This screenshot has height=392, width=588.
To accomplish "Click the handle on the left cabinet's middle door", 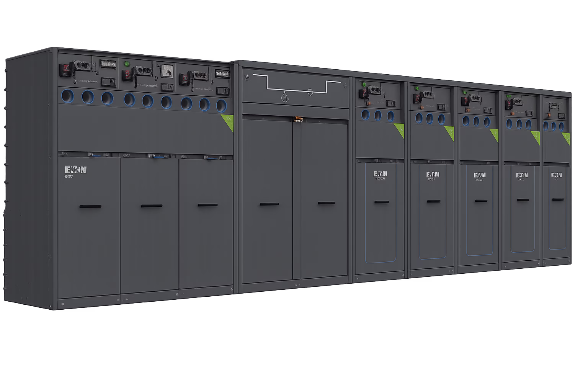I will tap(152, 206).
